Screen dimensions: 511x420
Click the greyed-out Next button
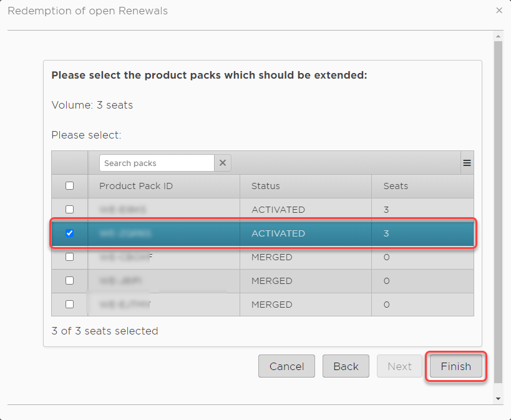pos(399,366)
